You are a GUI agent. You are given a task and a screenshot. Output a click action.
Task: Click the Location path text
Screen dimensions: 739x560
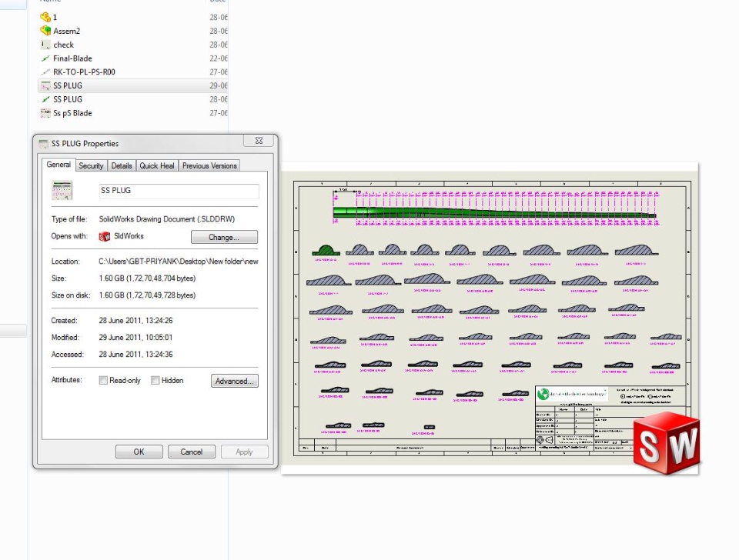pos(178,262)
